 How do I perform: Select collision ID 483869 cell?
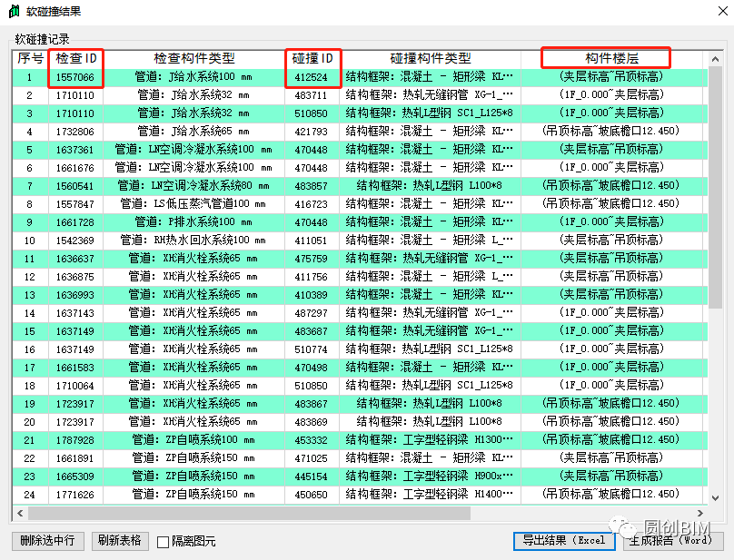click(x=312, y=422)
